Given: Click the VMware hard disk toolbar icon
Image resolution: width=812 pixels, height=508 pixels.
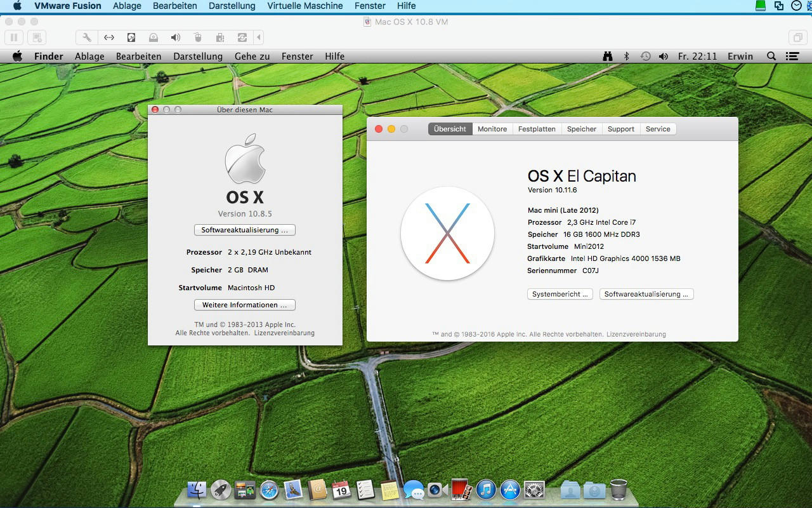Looking at the screenshot, I should [131, 37].
